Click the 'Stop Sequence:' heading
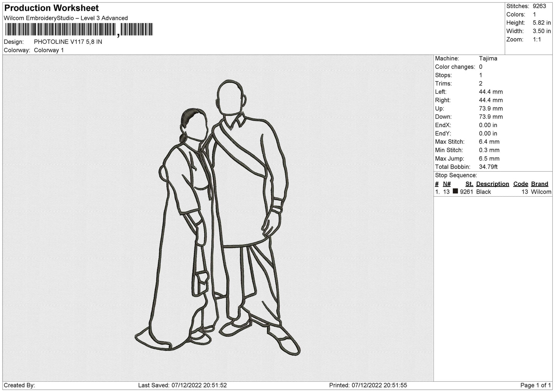 click(x=456, y=175)
